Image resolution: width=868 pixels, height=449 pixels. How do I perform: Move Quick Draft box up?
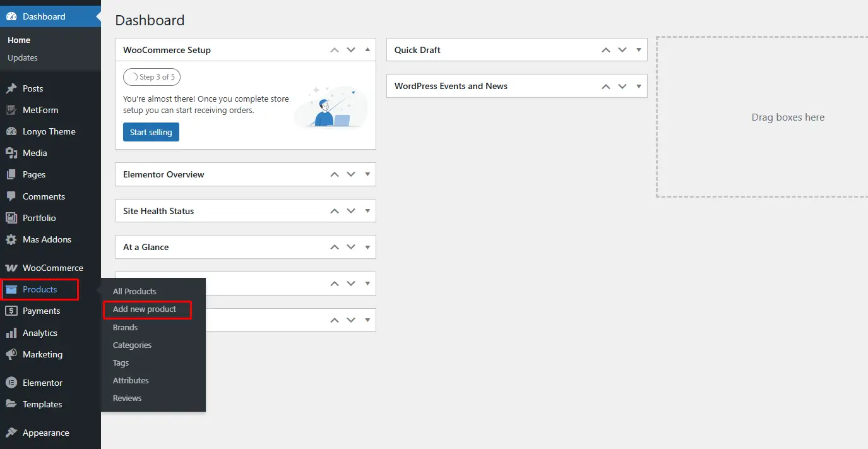[x=606, y=50]
